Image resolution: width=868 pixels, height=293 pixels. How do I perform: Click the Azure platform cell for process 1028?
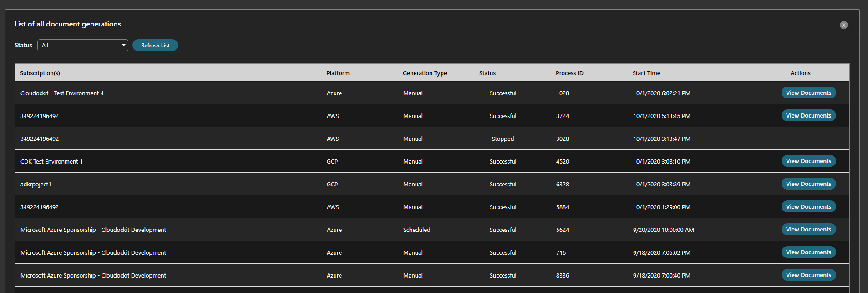[x=334, y=93]
